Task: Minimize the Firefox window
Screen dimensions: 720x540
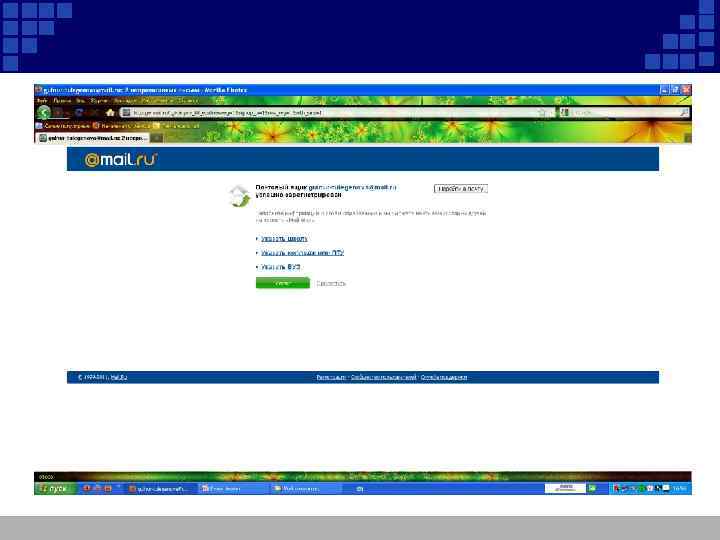Action: pos(664,90)
